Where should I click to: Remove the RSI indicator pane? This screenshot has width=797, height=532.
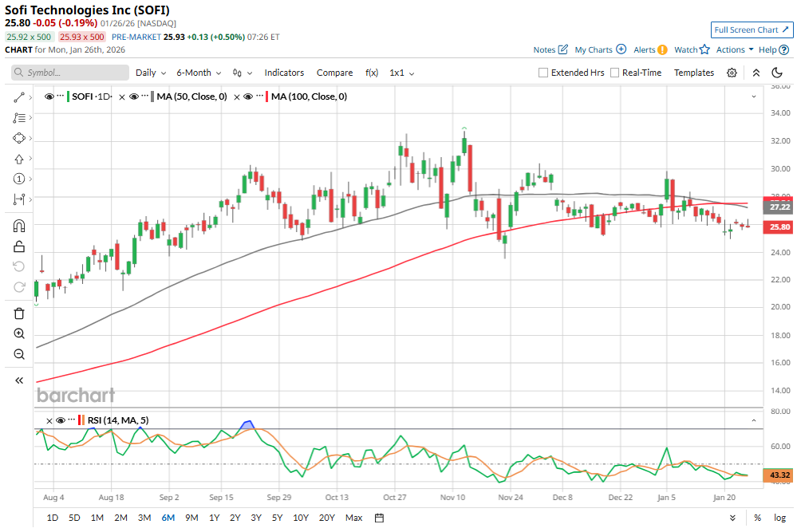49,420
